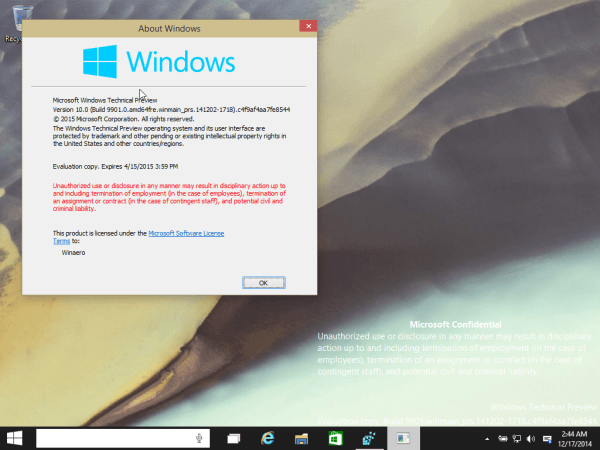Open the pinned app with blue squares

[369, 439]
